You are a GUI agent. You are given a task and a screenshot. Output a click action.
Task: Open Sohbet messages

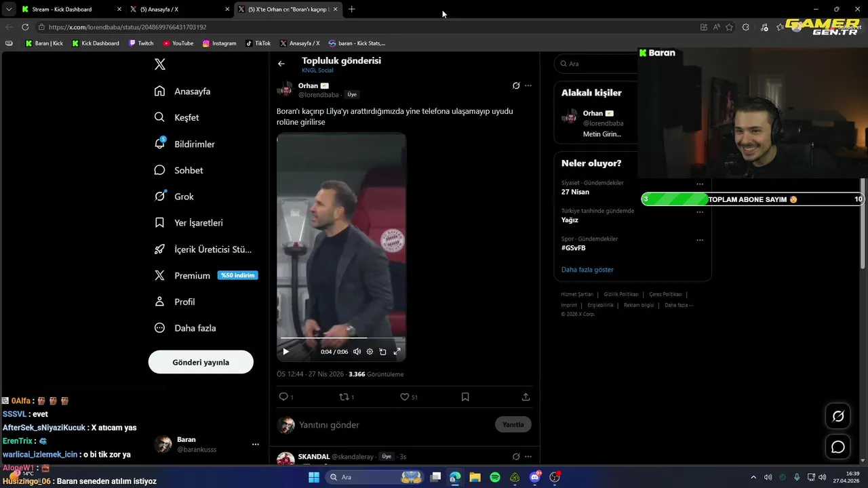pyautogui.click(x=178, y=170)
